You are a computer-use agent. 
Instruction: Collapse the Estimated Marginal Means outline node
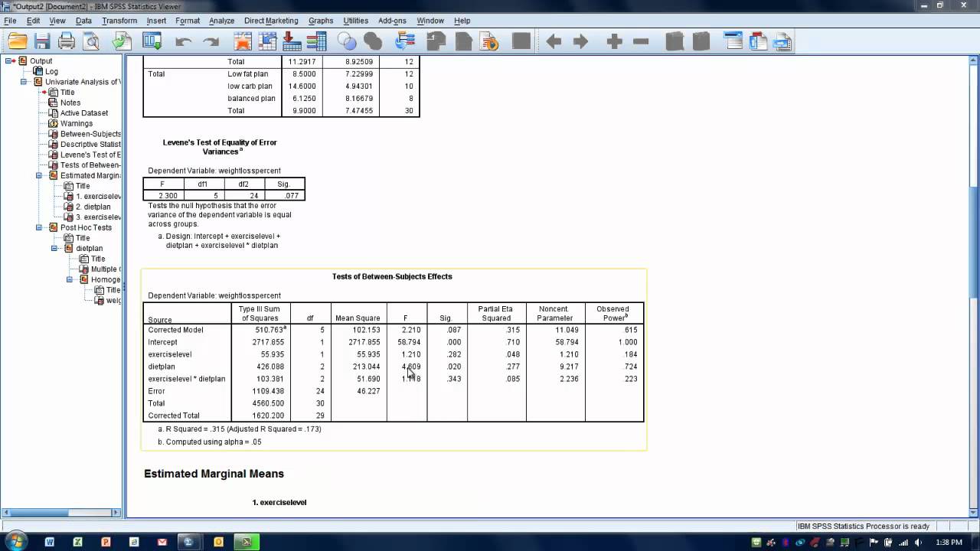click(39, 175)
